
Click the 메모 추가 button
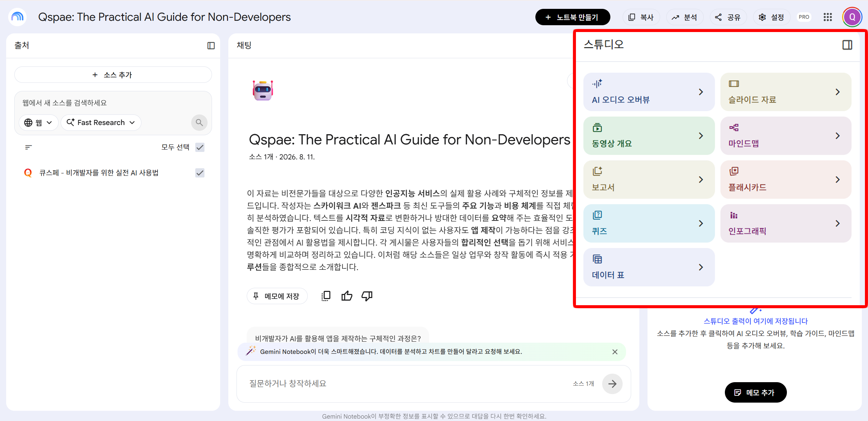coord(756,392)
